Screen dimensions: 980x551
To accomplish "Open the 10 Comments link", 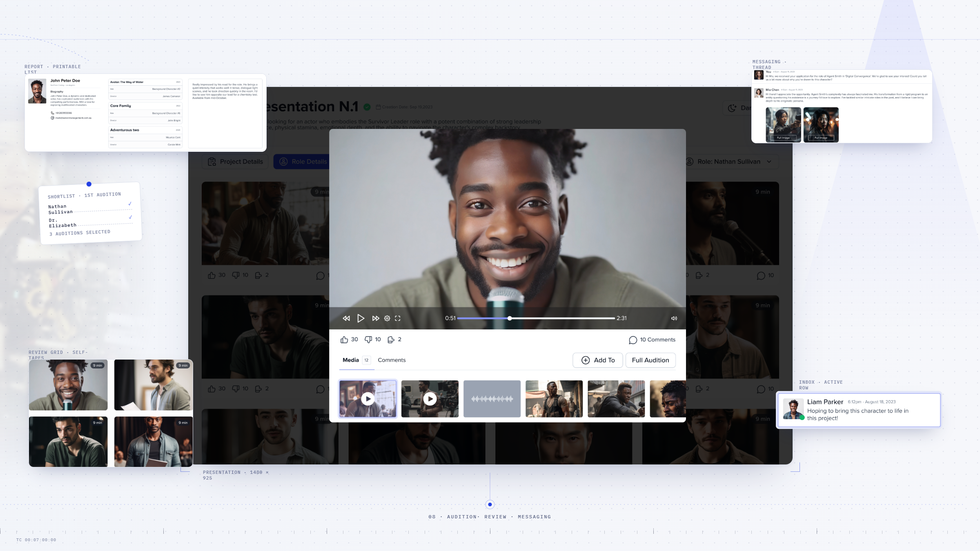I will (x=652, y=340).
